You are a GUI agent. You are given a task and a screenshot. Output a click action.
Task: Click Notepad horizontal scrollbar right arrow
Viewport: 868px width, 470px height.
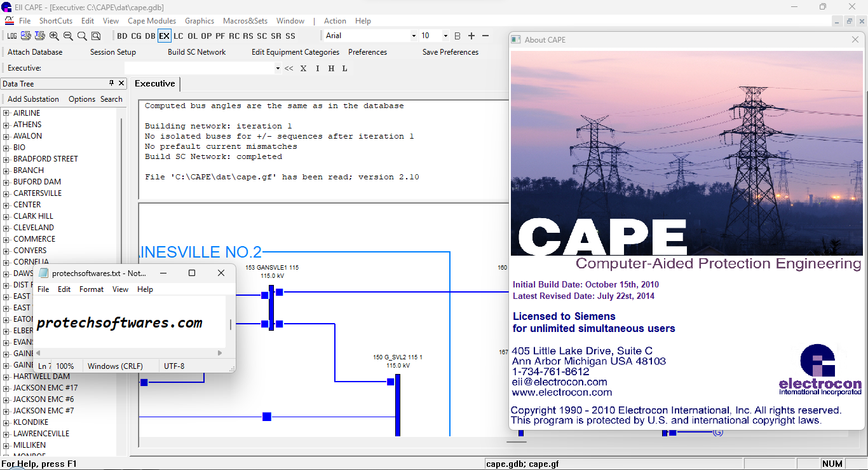point(220,353)
